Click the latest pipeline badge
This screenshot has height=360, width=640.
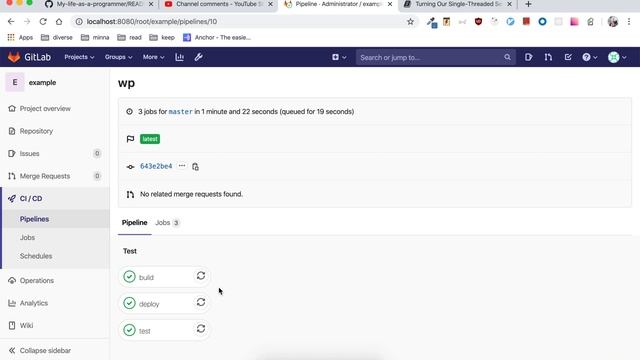click(150, 139)
